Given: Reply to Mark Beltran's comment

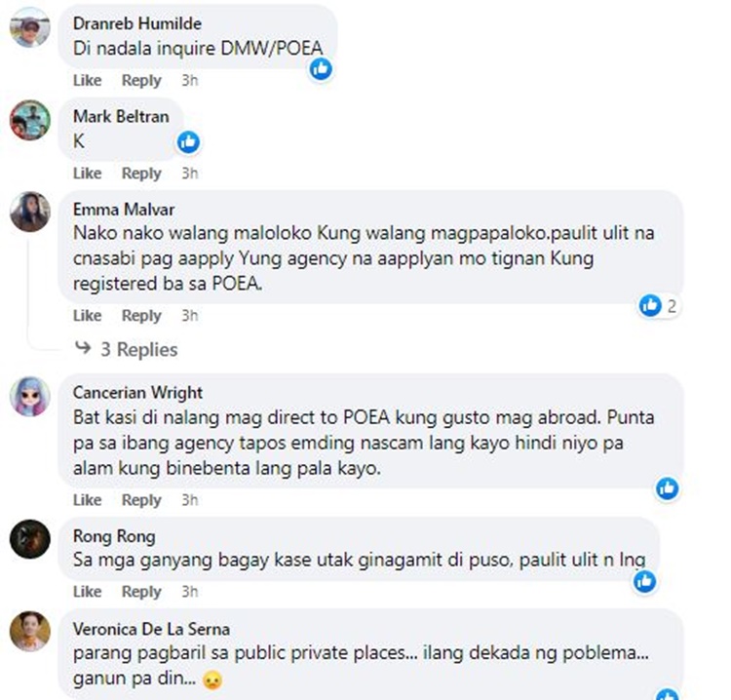Looking at the screenshot, I should coord(141,174).
